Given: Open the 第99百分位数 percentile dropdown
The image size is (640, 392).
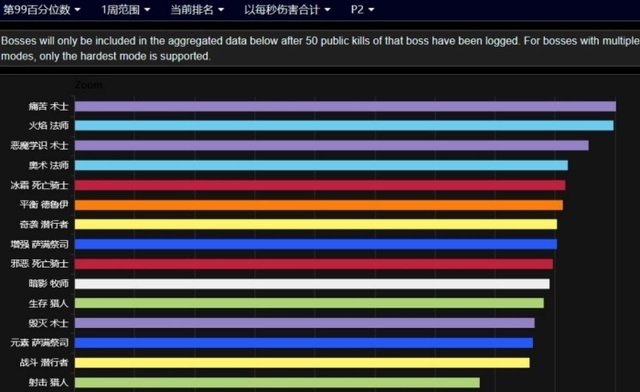Looking at the screenshot, I should point(41,9).
